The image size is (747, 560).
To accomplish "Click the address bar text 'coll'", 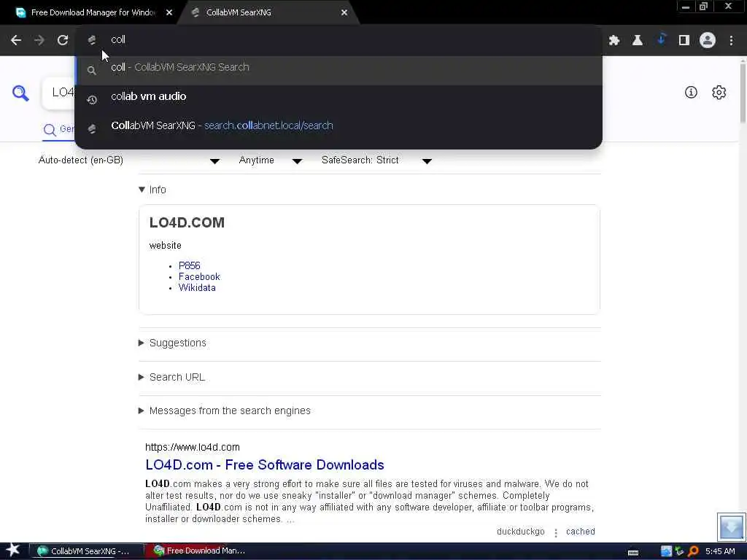I will click(x=118, y=40).
